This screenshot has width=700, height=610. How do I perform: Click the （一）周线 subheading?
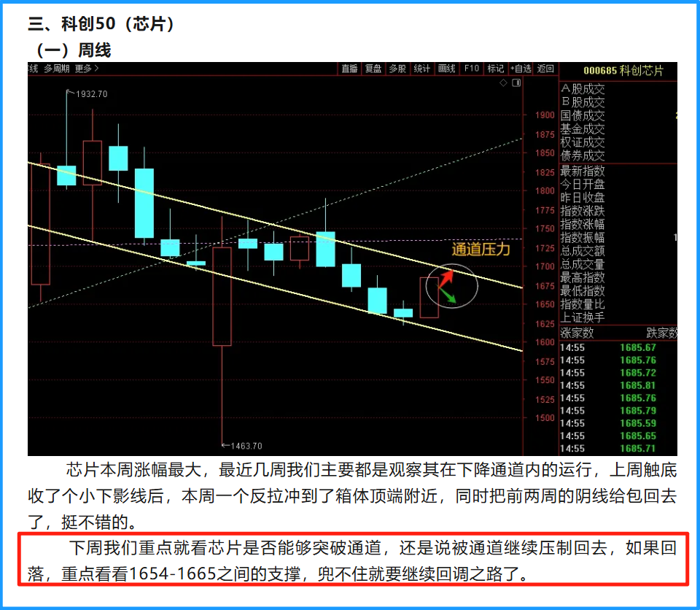tap(74, 50)
